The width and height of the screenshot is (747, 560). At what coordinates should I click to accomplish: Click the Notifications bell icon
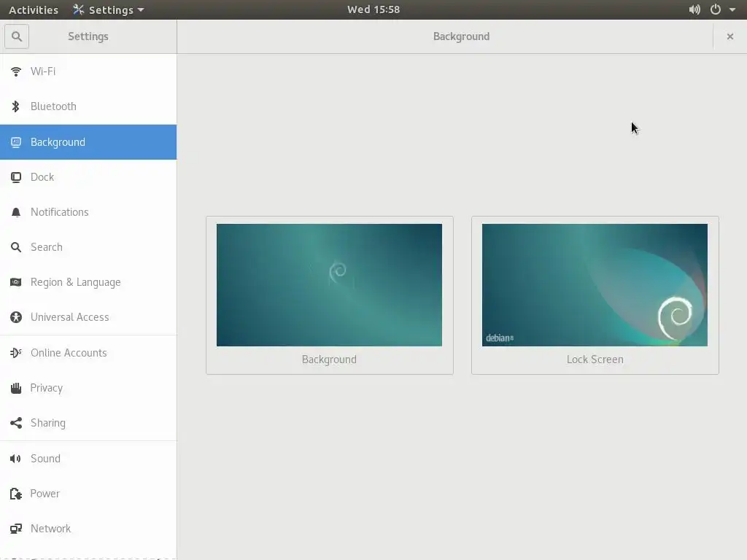point(16,212)
